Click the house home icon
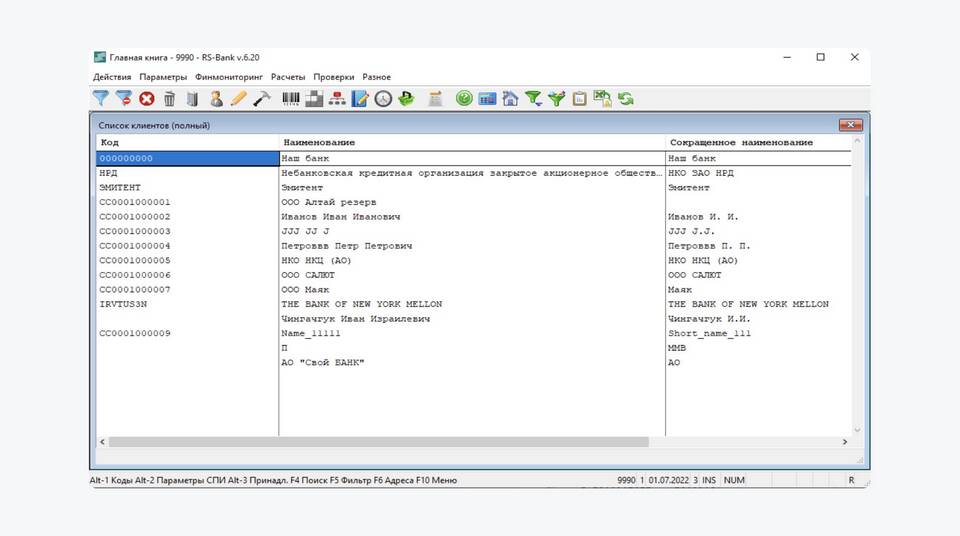 click(x=510, y=99)
